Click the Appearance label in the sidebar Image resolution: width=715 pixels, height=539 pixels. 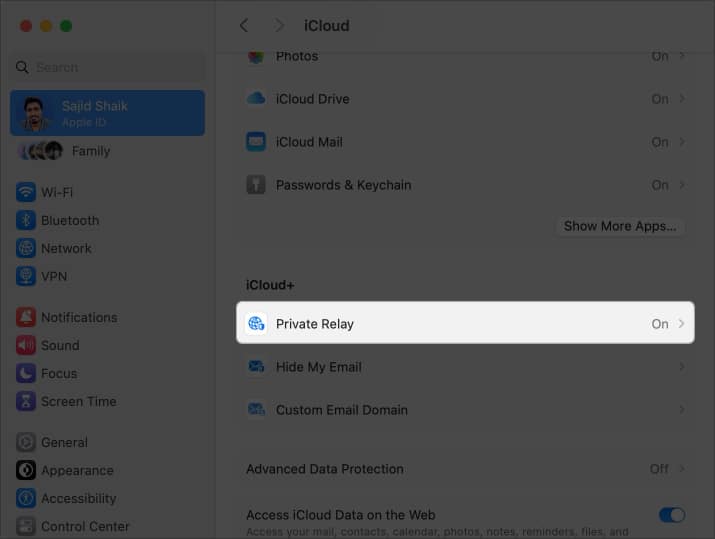coord(77,471)
